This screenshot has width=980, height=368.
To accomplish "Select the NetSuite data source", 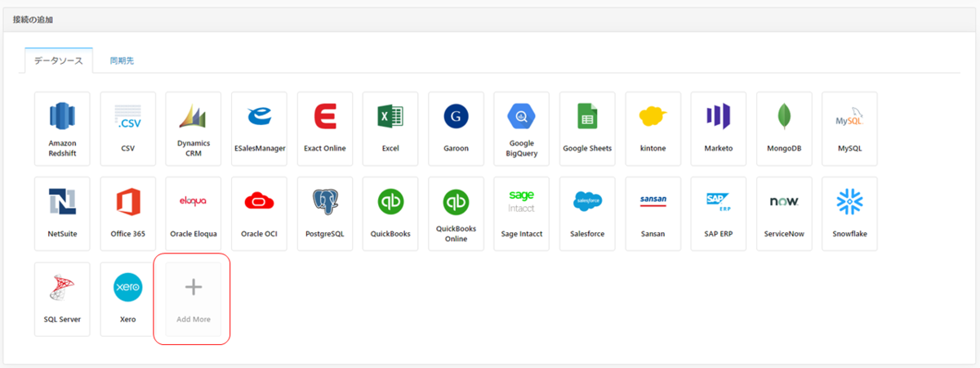I will coord(62,213).
